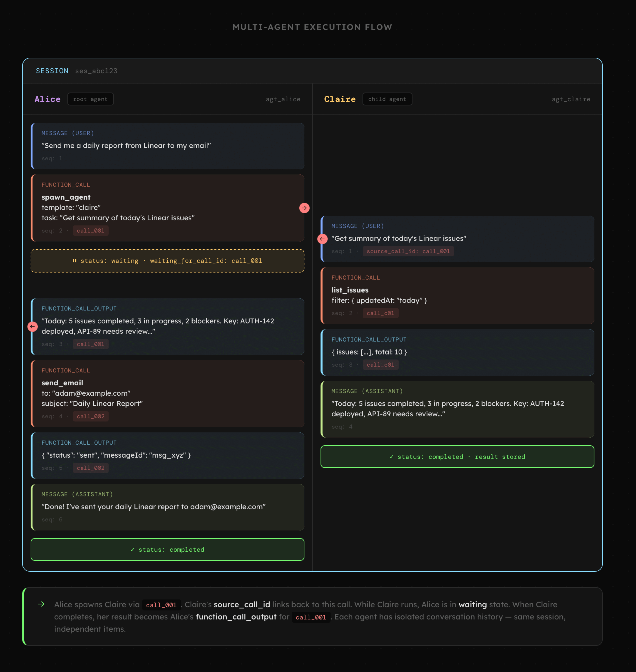Click red right-arrow on spawn_agent card
Screen dimensions: 636x672
304,208
